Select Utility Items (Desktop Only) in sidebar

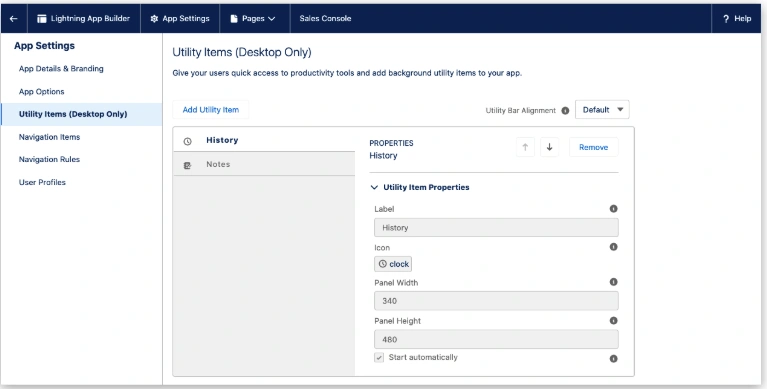click(81, 114)
